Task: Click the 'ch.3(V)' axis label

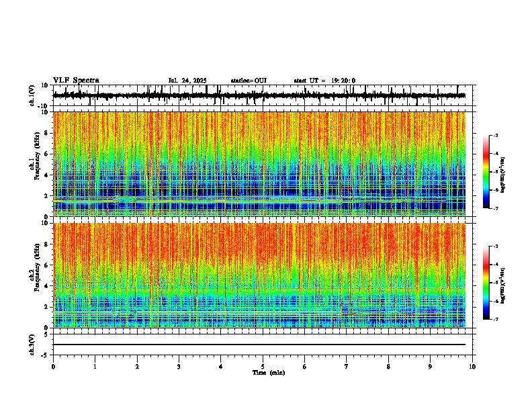Action: coord(32,345)
